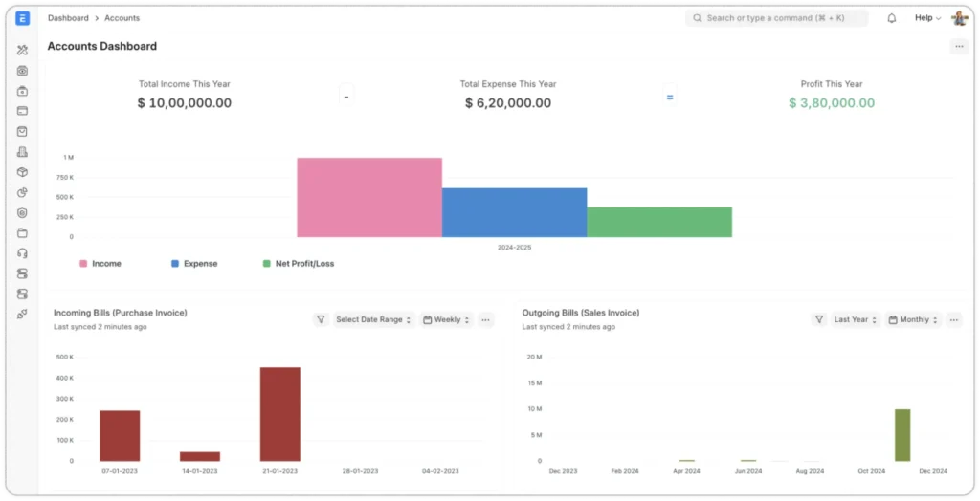Click the search or command input field
Screen dimensions: 980x501
[777, 18]
